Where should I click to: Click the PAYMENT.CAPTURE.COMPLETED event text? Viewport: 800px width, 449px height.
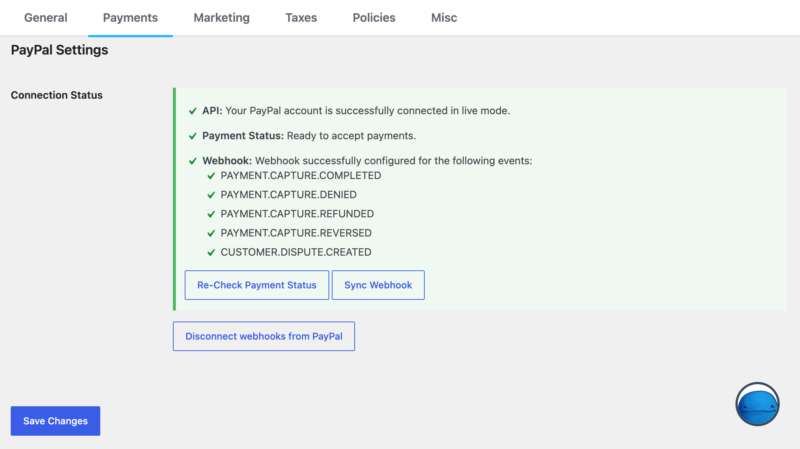(x=301, y=176)
